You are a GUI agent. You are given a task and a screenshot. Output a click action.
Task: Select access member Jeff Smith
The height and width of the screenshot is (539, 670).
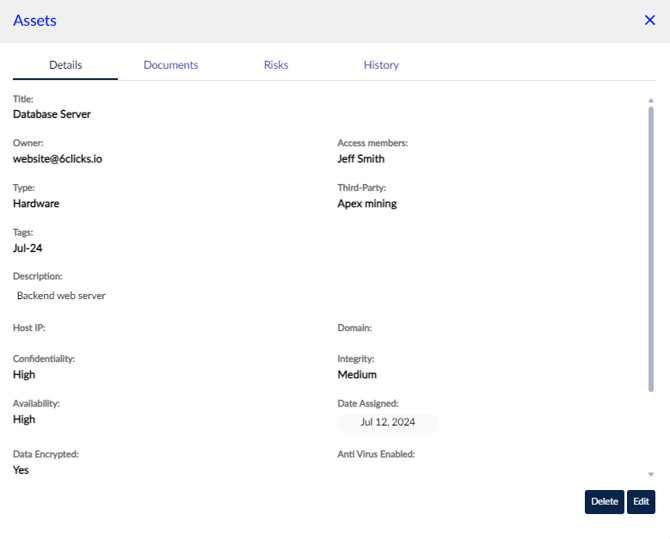(361, 159)
